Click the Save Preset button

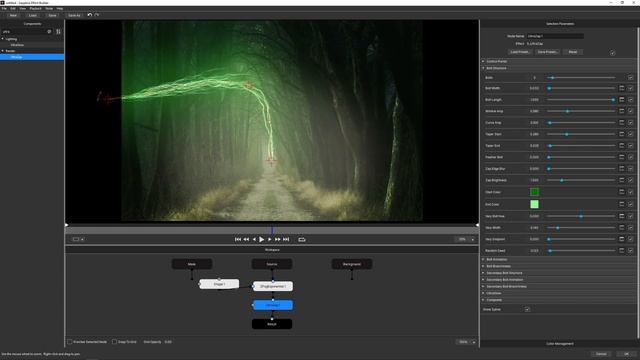[547, 52]
